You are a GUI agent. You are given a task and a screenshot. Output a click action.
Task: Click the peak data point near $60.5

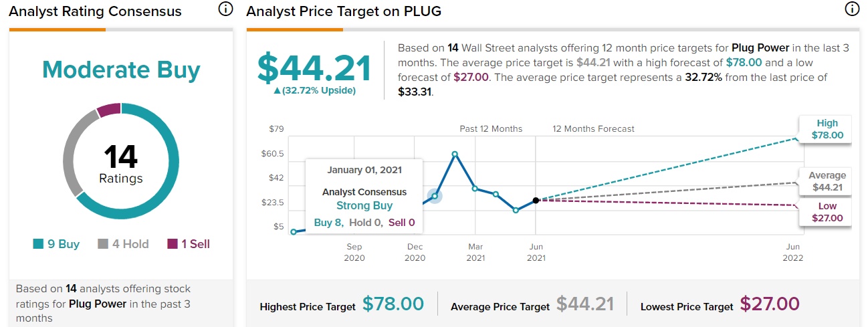455,154
